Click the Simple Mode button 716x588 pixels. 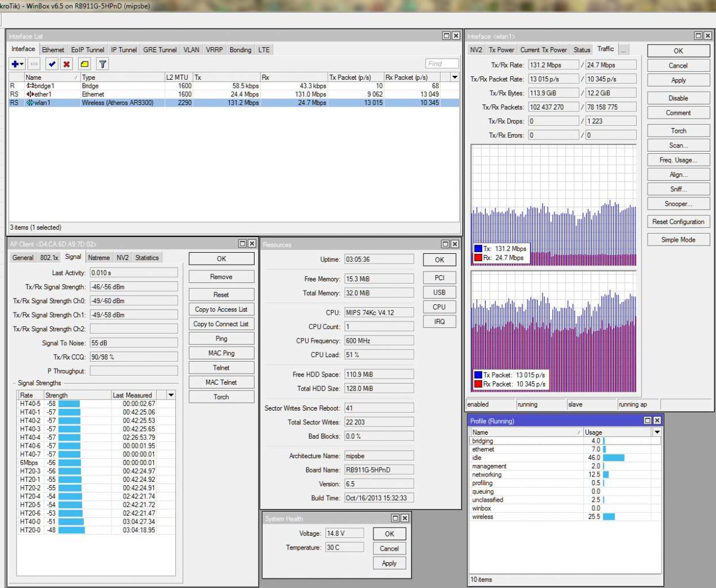click(x=678, y=239)
